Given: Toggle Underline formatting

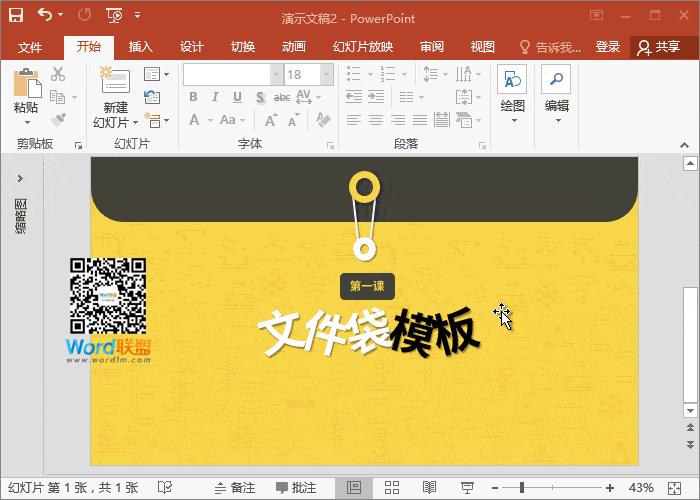Looking at the screenshot, I should [x=236, y=97].
